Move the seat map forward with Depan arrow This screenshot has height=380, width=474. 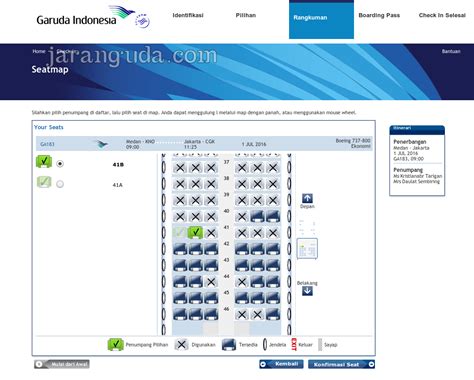point(307,198)
